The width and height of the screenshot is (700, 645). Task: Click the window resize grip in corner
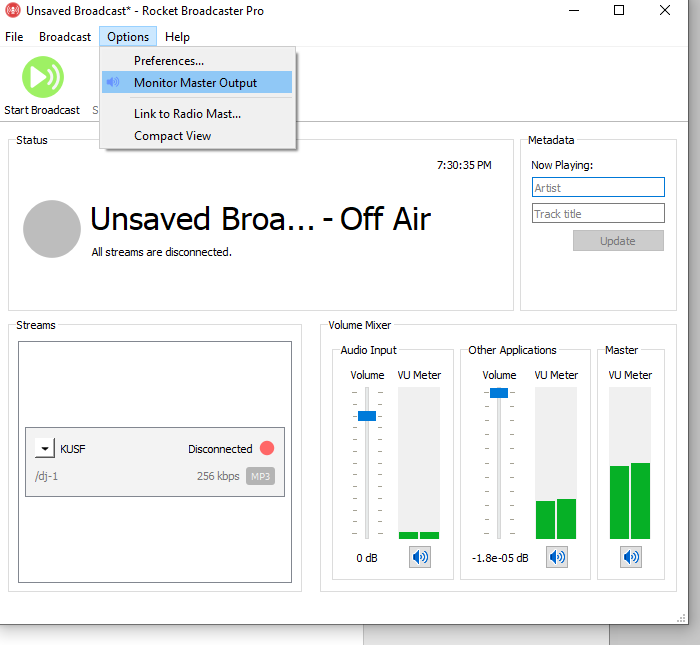click(x=681, y=618)
